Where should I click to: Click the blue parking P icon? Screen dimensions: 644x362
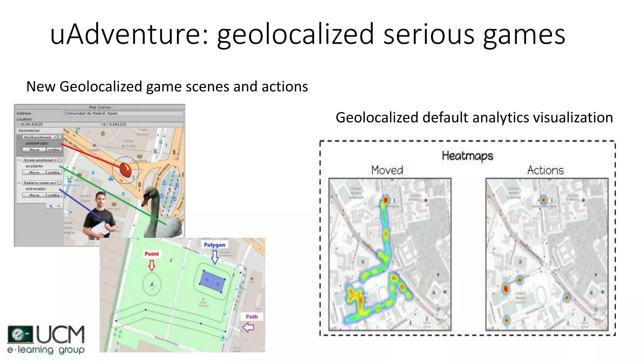coord(70,213)
